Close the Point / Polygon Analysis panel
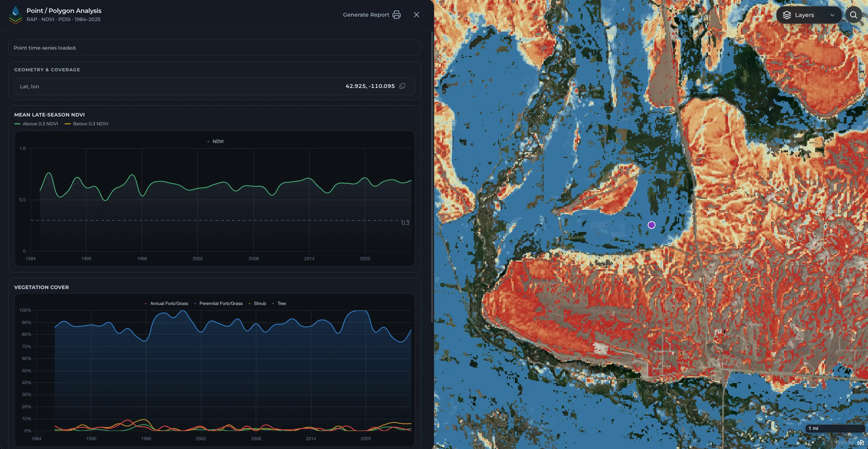868x449 pixels. tap(417, 15)
